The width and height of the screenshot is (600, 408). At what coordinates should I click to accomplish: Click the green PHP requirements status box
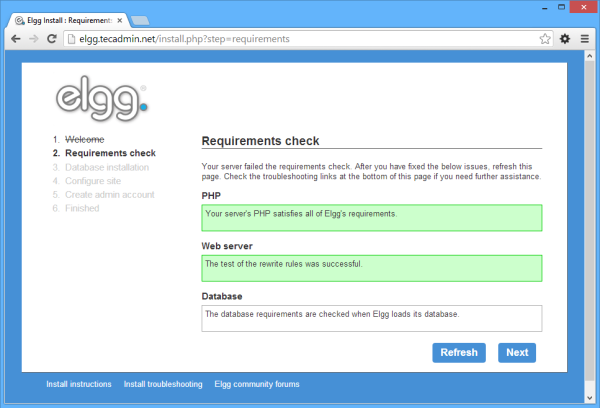[x=371, y=217]
